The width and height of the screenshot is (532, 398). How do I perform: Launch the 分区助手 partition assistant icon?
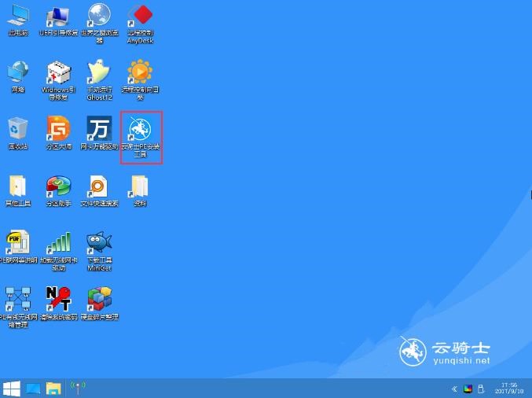[59, 191]
